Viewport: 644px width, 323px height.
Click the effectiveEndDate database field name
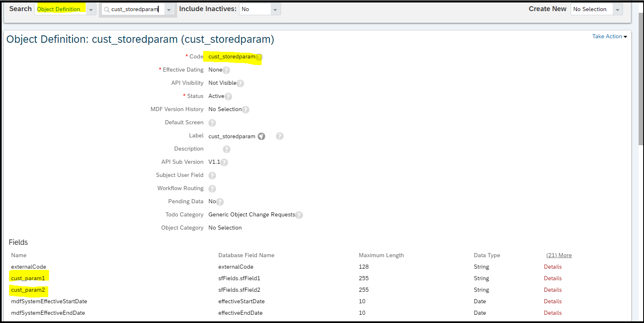240,313
